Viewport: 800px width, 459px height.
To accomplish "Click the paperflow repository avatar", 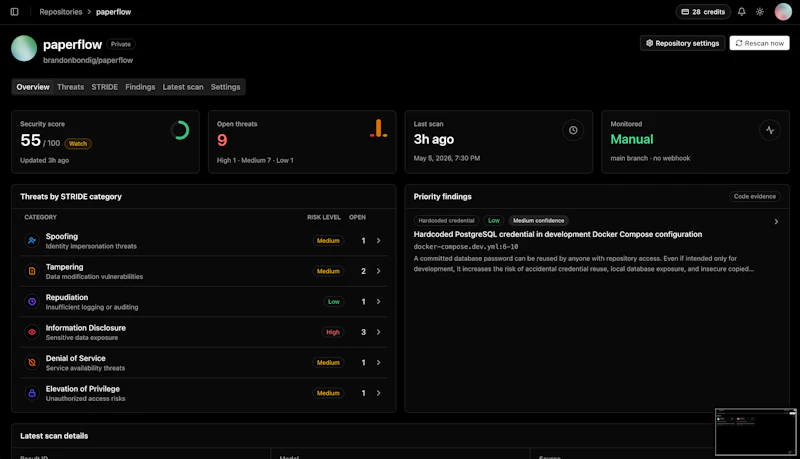I will 24,48.
